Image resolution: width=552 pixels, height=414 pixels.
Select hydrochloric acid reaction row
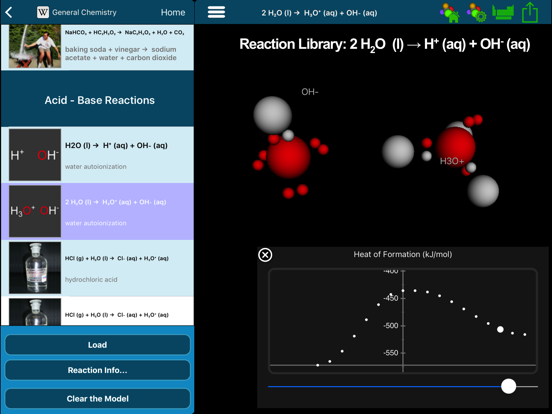pyautogui.click(x=98, y=268)
